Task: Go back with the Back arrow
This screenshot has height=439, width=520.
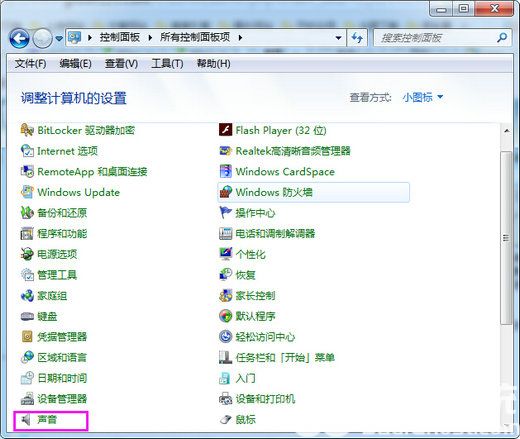Action: click(x=19, y=38)
